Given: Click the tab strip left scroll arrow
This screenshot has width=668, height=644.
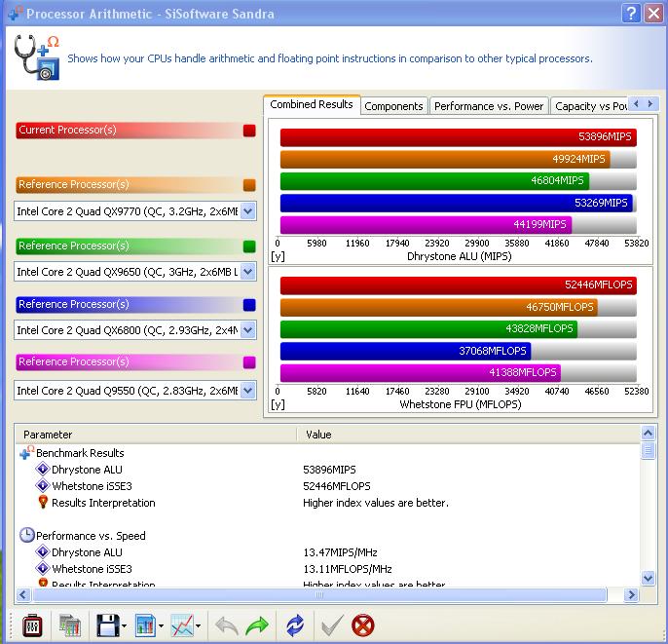Looking at the screenshot, I should (636, 103).
